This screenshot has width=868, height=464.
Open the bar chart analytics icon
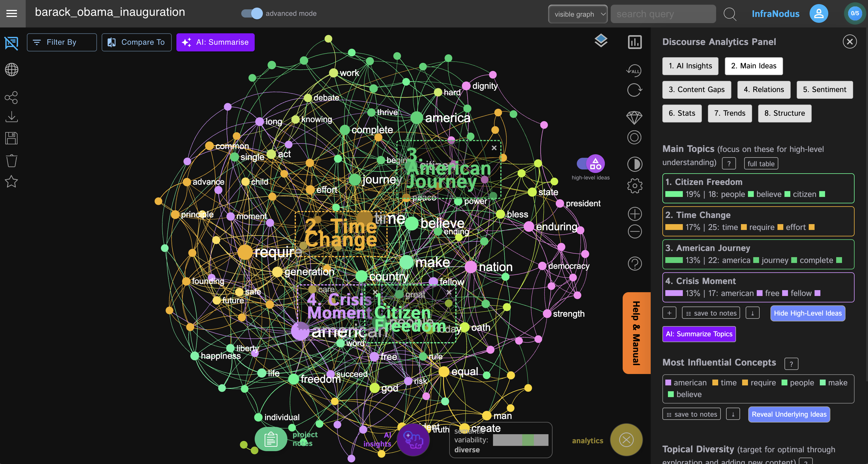click(x=635, y=42)
